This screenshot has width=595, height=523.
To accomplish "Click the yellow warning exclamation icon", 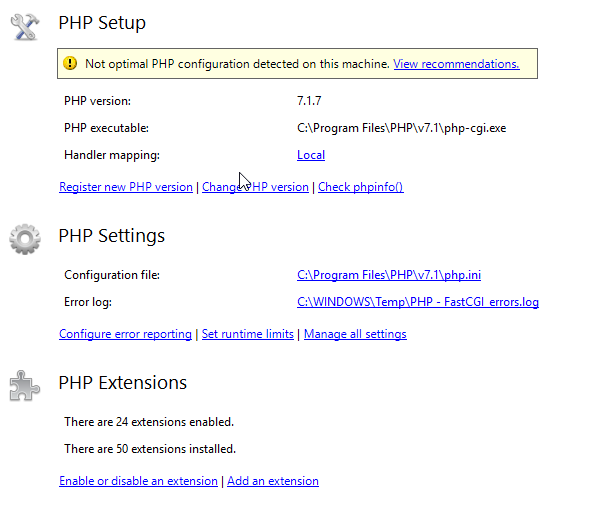I will (x=70, y=63).
